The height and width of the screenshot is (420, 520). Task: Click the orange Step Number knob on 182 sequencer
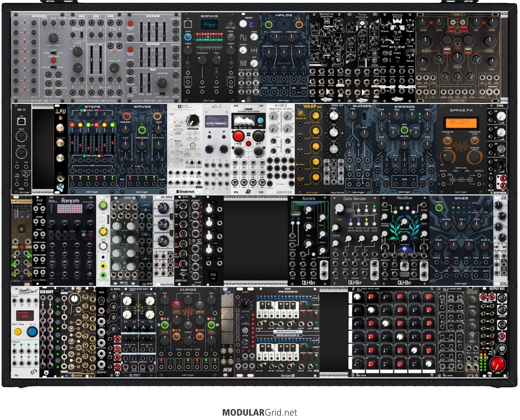pos(53,37)
